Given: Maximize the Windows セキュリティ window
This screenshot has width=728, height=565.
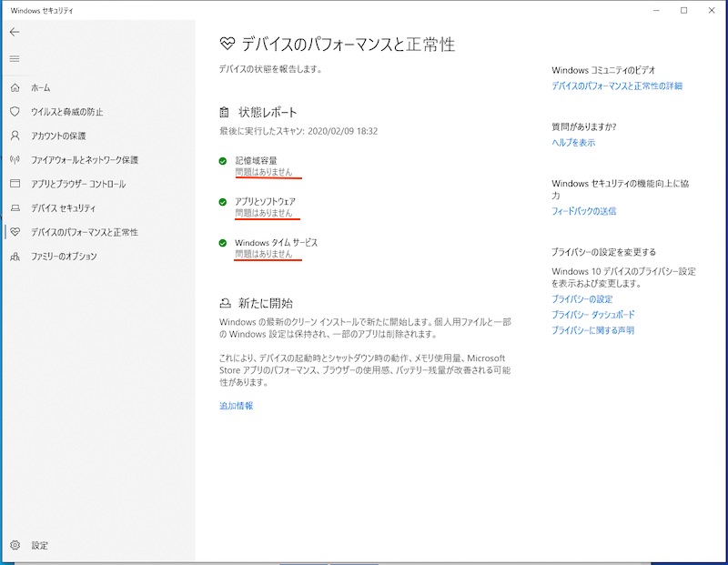Looking at the screenshot, I should click(684, 10).
